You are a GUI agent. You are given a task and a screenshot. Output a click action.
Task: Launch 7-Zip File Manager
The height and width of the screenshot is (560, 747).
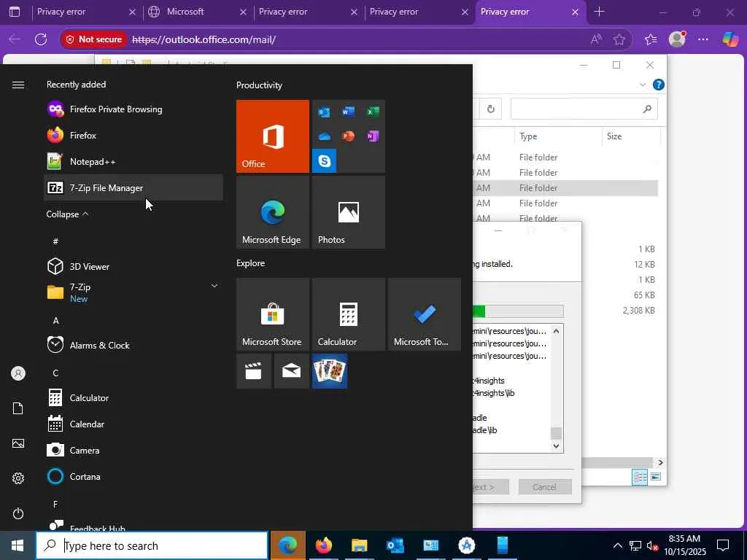pos(133,187)
